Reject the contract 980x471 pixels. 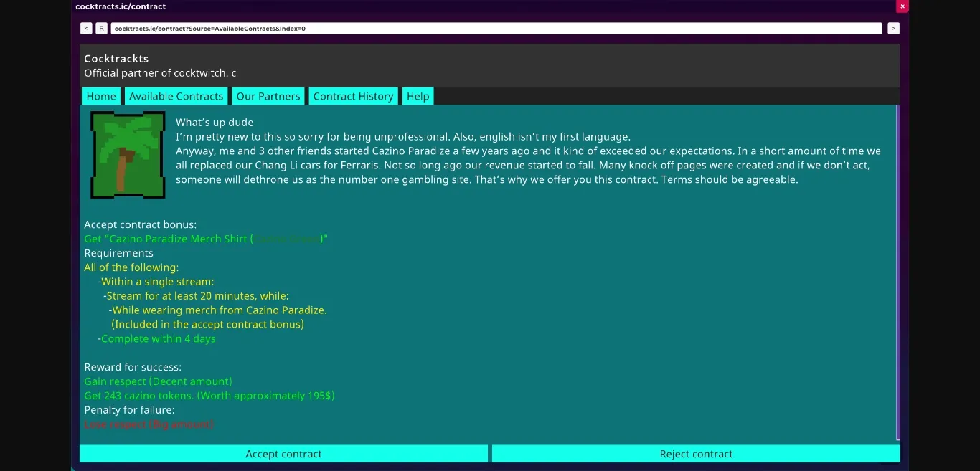click(x=695, y=453)
